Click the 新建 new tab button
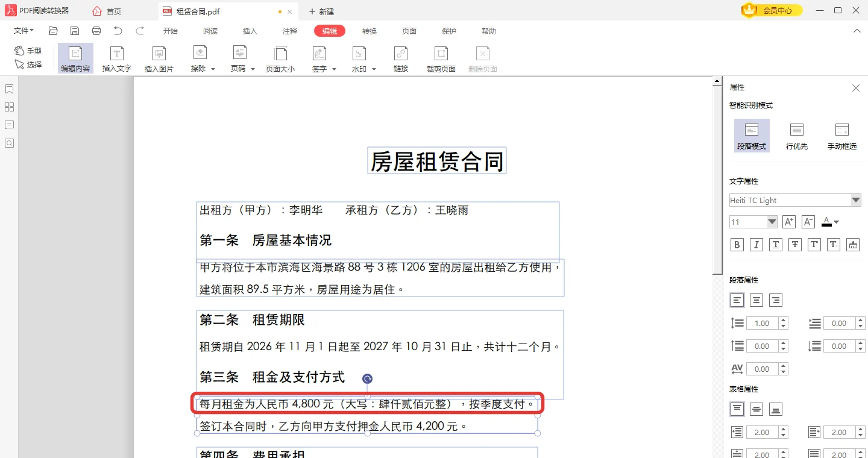 (x=321, y=11)
